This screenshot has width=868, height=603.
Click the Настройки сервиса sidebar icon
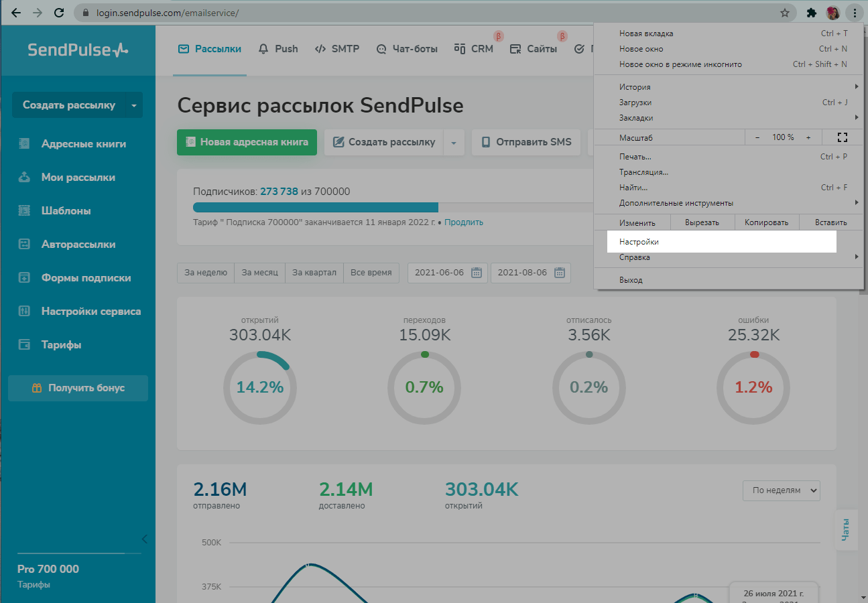24,311
